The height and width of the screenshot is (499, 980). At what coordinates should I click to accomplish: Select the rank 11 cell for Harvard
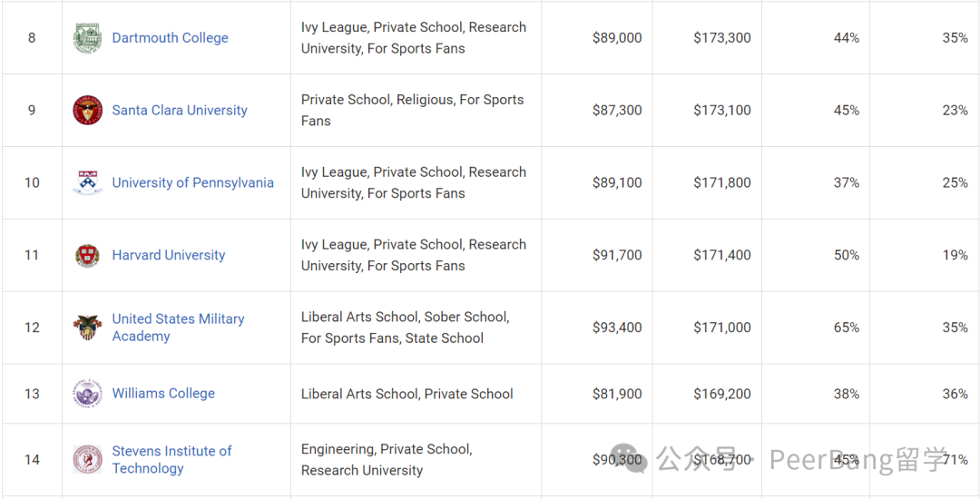pos(31,256)
